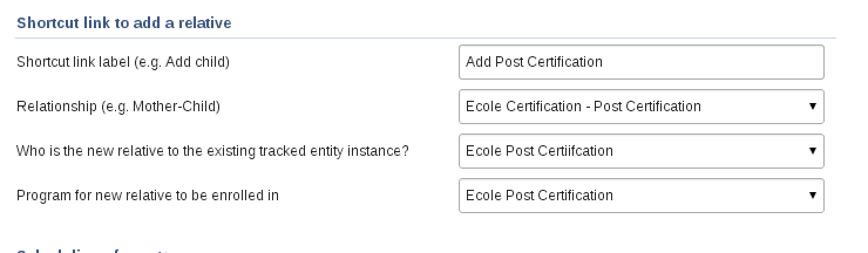
Task: Click the 'Shortcut link to add a relative' heading
Action: coord(124,23)
